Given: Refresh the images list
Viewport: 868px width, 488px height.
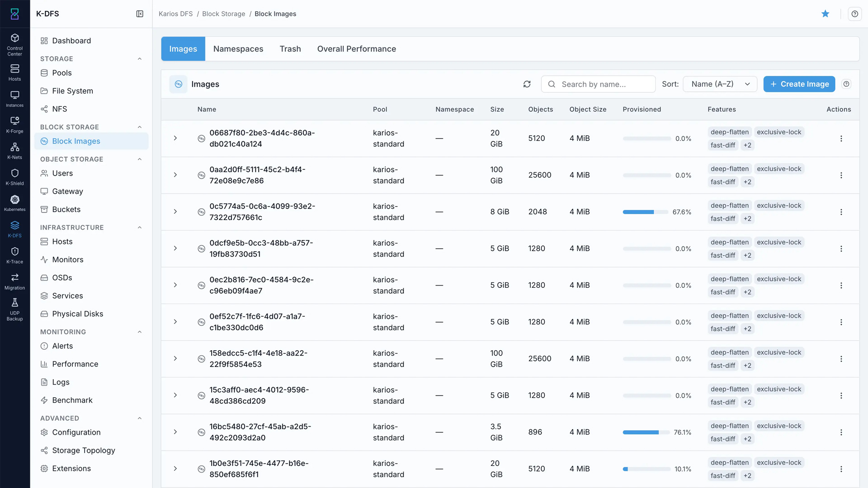Looking at the screenshot, I should 527,84.
